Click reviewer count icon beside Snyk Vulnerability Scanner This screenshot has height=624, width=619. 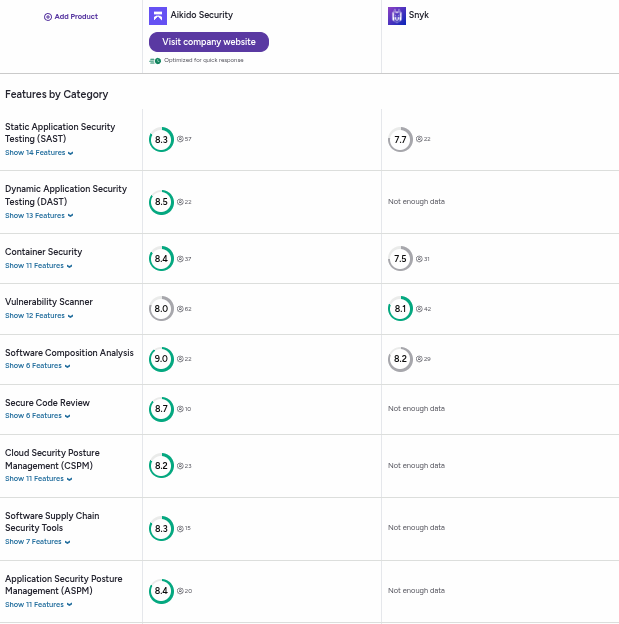[419, 309]
